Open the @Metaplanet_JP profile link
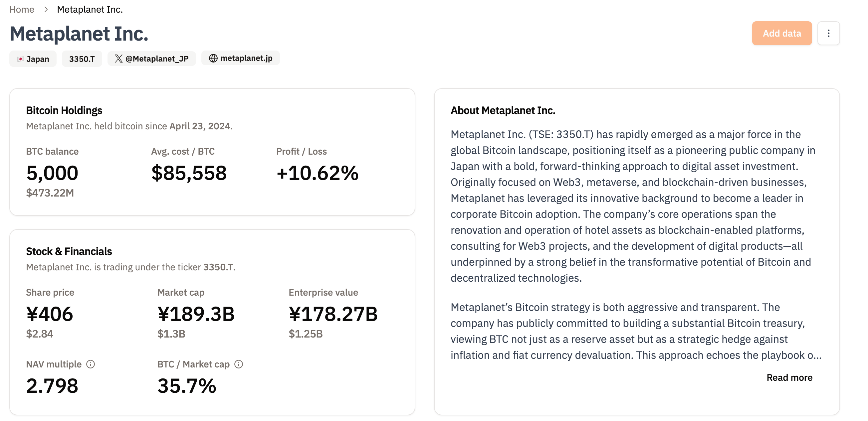 [x=152, y=59]
